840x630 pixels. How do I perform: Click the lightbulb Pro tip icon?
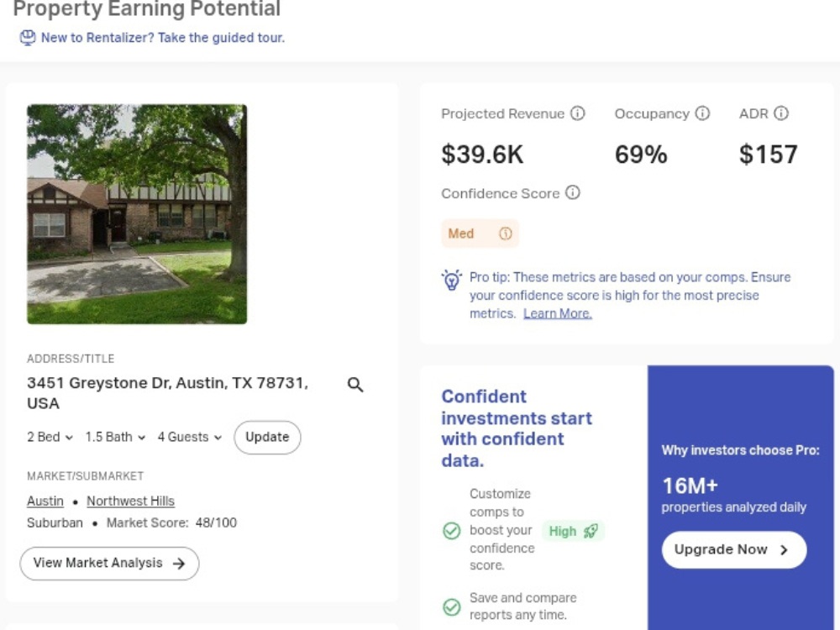pyautogui.click(x=452, y=280)
